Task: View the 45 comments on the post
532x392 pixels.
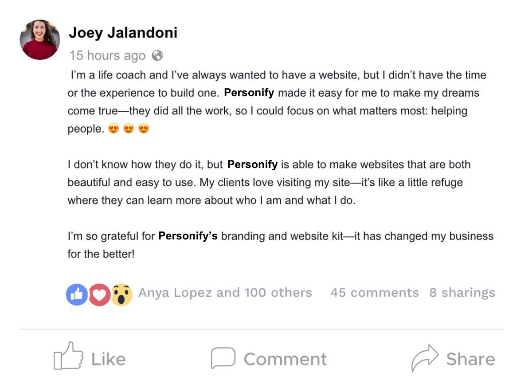Action: point(375,293)
